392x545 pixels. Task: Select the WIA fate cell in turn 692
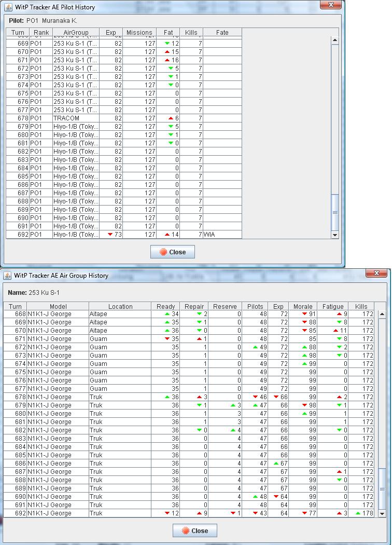[x=222, y=235]
